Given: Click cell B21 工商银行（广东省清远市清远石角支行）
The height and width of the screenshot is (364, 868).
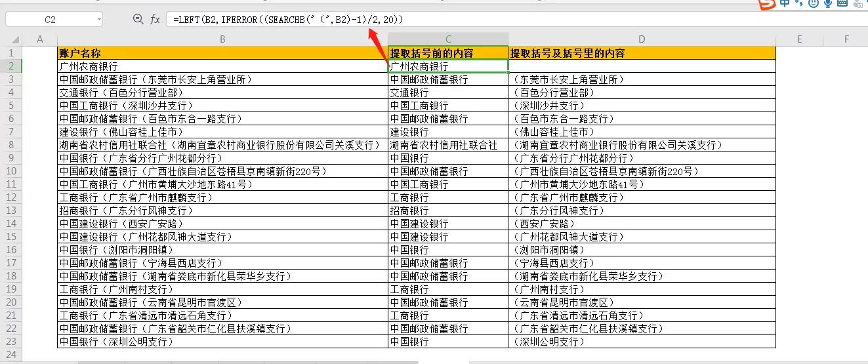Looking at the screenshot, I should (222, 315).
